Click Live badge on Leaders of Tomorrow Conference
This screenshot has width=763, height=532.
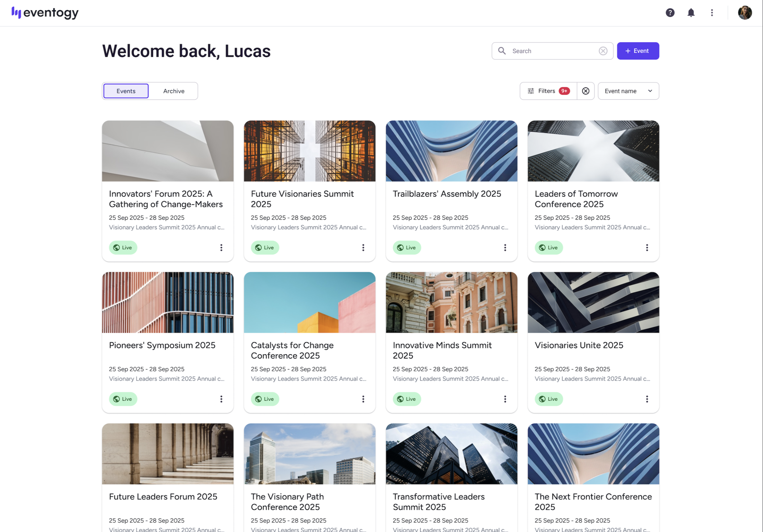(x=549, y=247)
